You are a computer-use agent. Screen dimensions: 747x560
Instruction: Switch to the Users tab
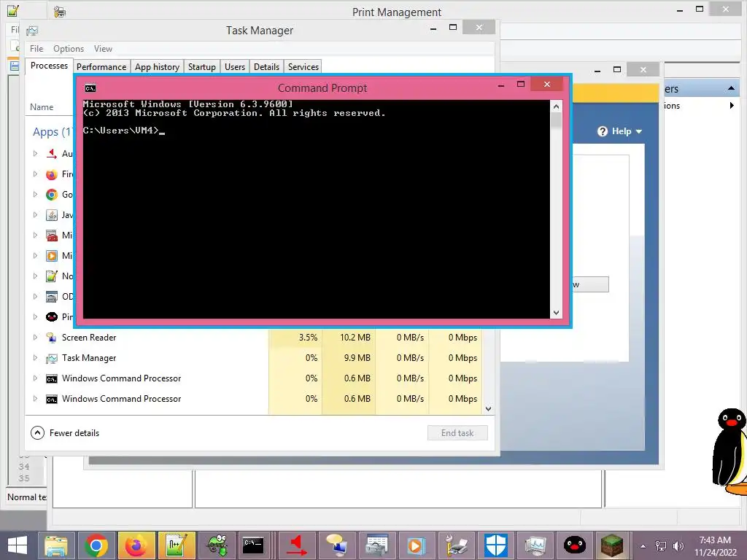(x=235, y=66)
